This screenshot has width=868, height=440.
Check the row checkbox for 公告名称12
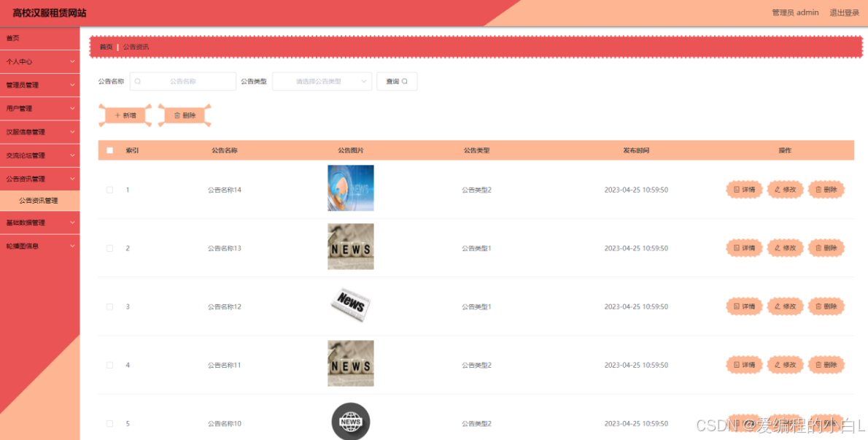click(x=109, y=306)
